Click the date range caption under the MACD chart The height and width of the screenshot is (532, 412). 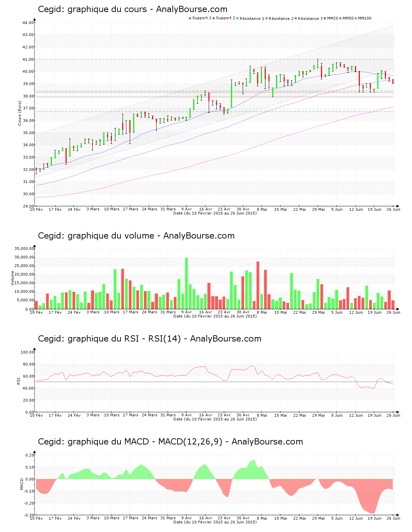pos(215,522)
